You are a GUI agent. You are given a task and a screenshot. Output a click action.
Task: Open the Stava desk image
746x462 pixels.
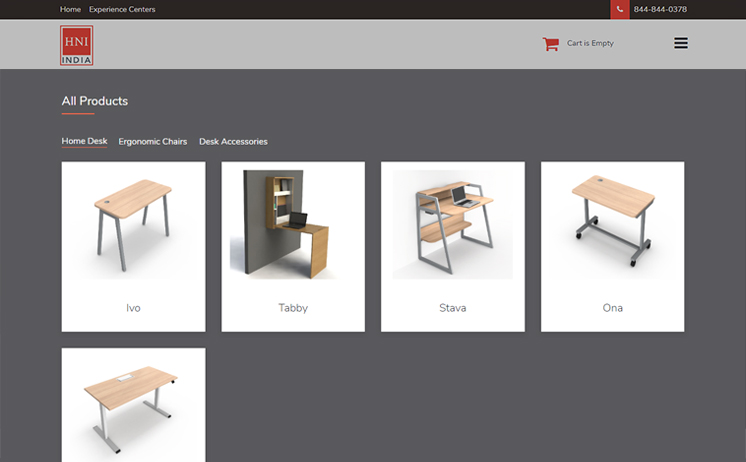point(452,225)
